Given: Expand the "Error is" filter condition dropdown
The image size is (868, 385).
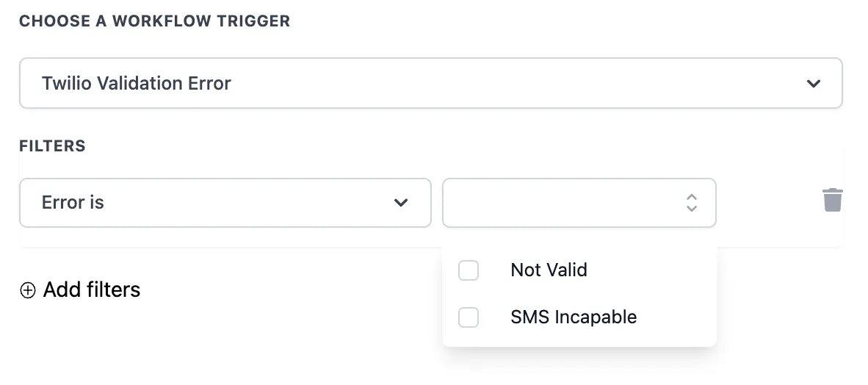Looking at the screenshot, I should 225,203.
